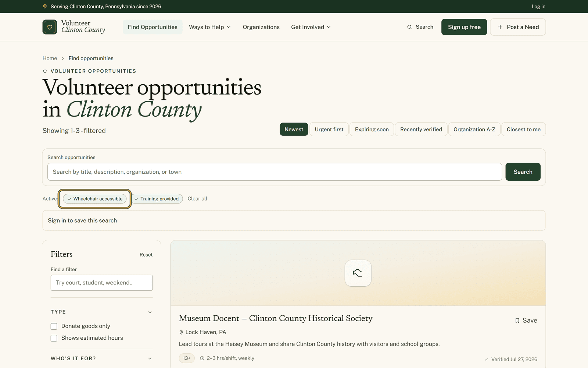Click the green Search button beside search field
Image resolution: width=588 pixels, height=368 pixels.
pyautogui.click(x=523, y=172)
